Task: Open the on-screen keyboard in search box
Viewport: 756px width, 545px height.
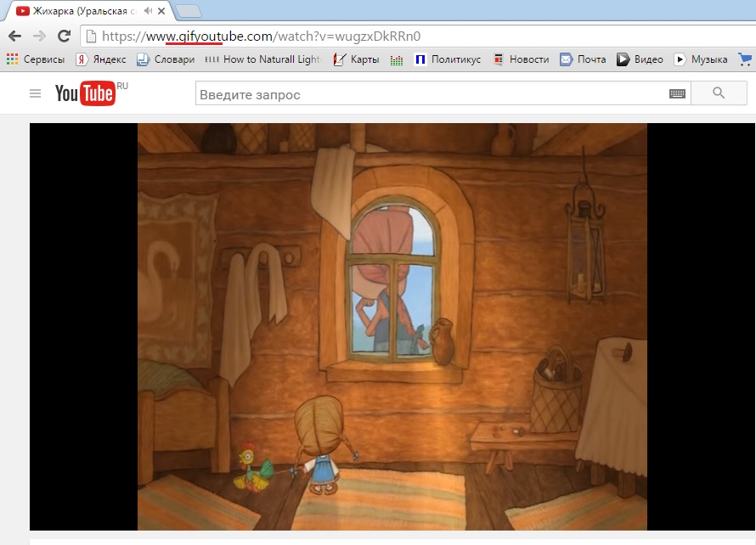Action: click(677, 94)
